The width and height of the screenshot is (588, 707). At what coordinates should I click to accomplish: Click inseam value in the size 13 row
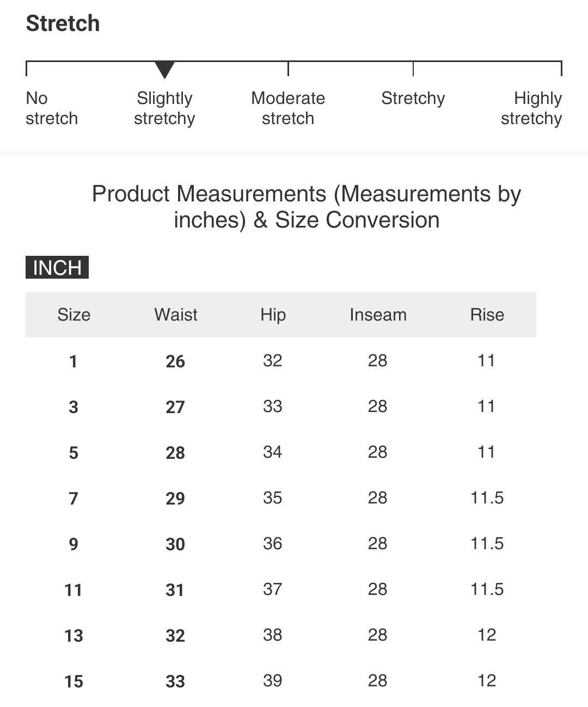click(x=378, y=635)
